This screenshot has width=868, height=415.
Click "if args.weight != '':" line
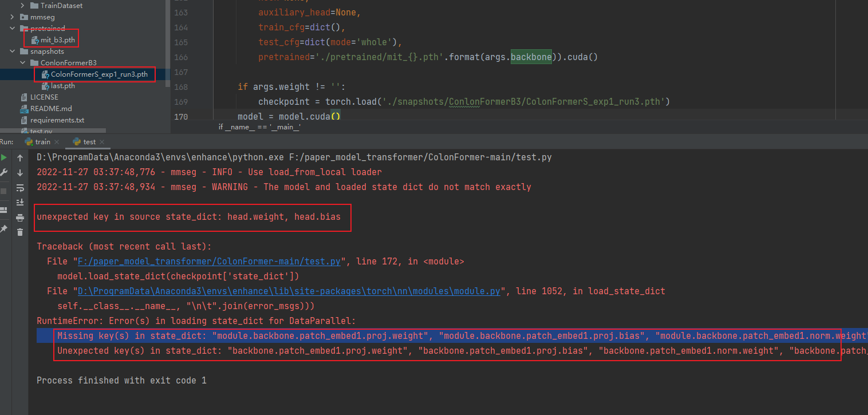(292, 87)
